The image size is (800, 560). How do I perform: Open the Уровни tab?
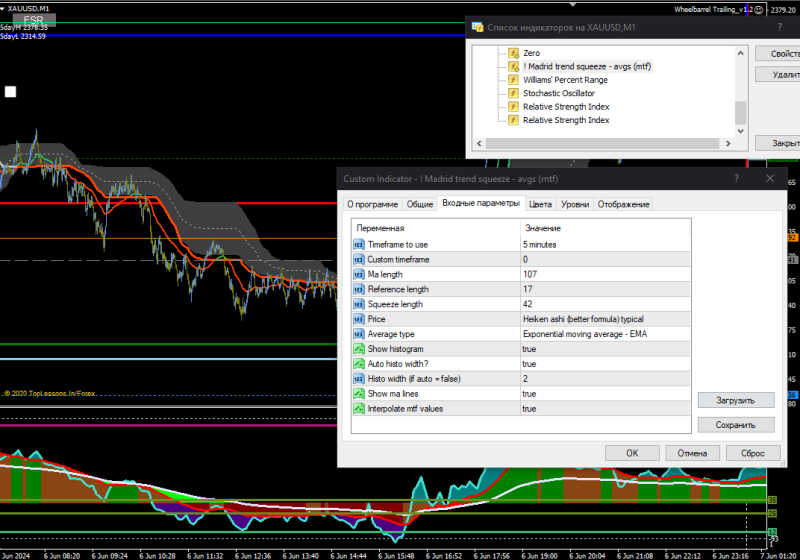[574, 204]
